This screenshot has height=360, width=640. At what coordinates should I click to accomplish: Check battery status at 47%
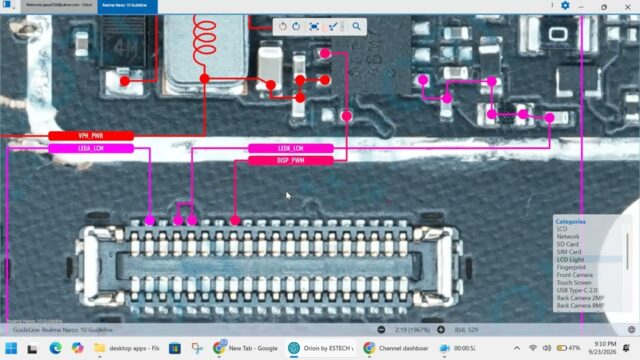(x=569, y=348)
